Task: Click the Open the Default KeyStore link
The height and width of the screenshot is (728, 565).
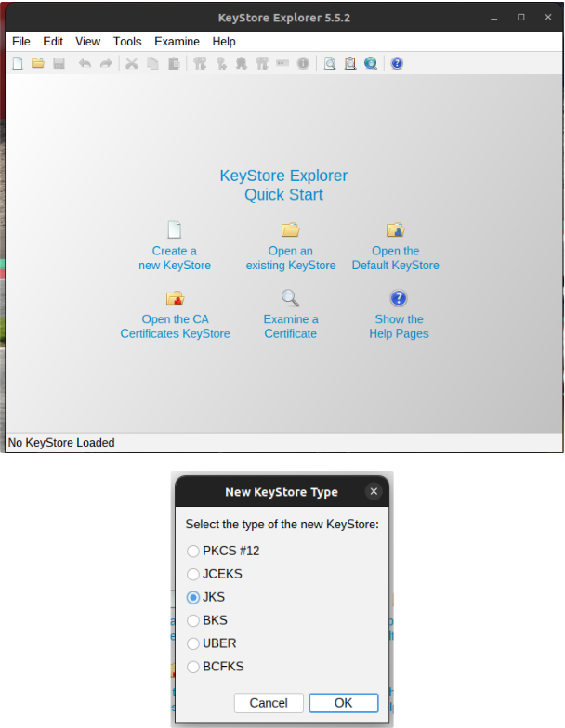Action: [396, 258]
